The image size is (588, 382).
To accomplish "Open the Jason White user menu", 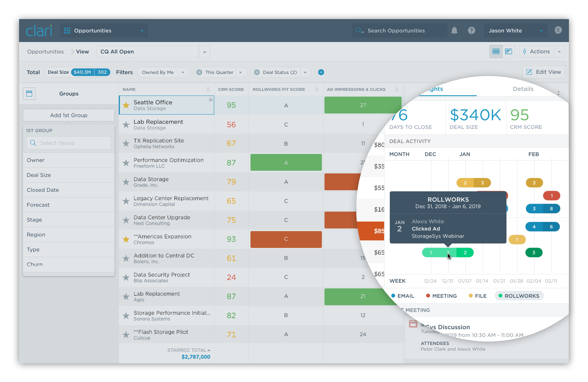I will click(x=515, y=30).
